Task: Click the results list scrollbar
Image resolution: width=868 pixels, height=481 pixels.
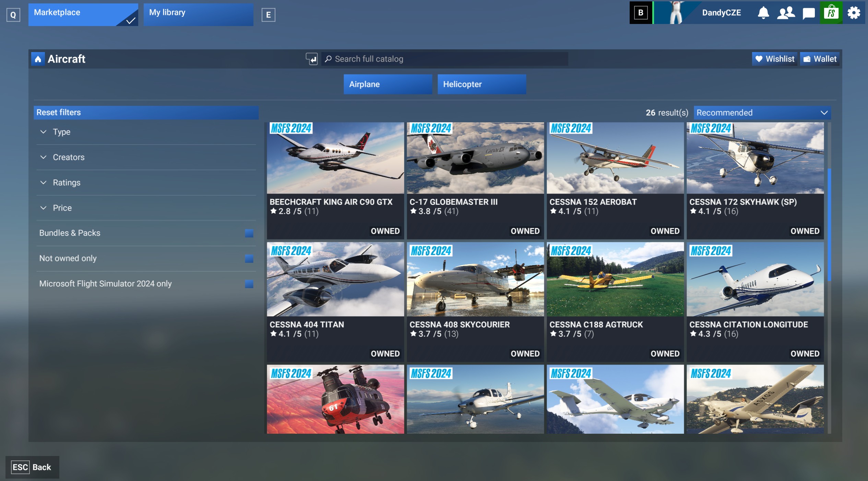Action: click(829, 224)
